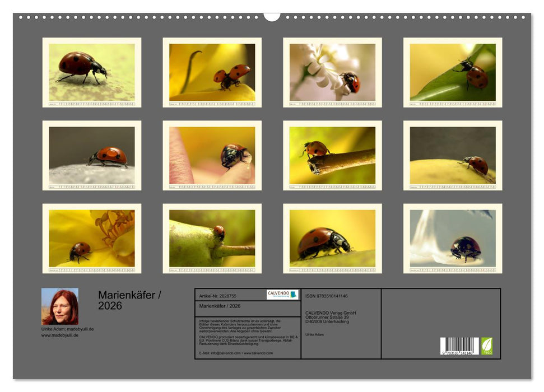Open the ladybug on pink petal photo

pos(212,155)
